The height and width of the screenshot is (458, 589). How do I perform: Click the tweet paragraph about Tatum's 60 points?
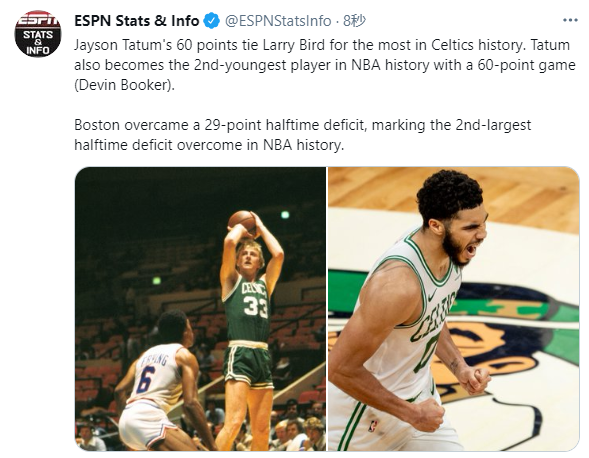[325, 65]
